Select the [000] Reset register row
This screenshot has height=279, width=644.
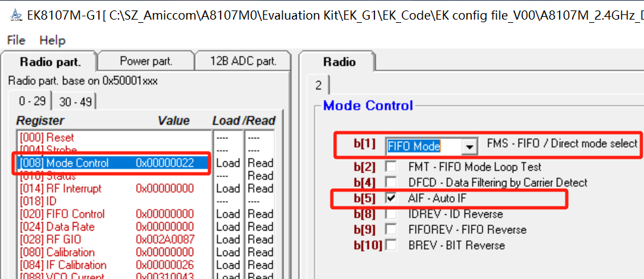coord(114,138)
